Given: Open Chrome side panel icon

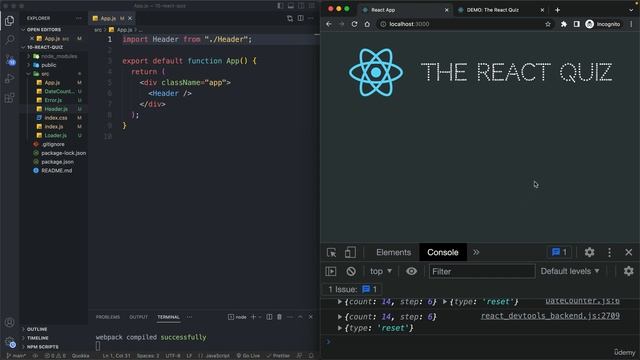Looking at the screenshot, I should 576,24.
